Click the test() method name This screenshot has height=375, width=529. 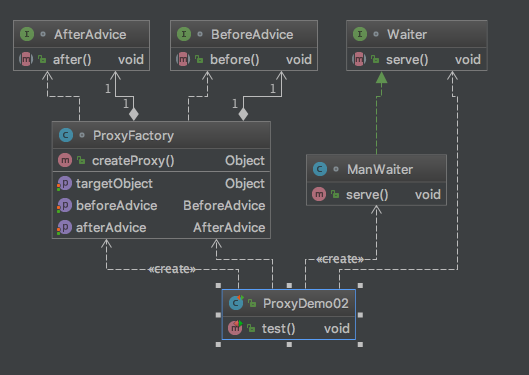279,328
